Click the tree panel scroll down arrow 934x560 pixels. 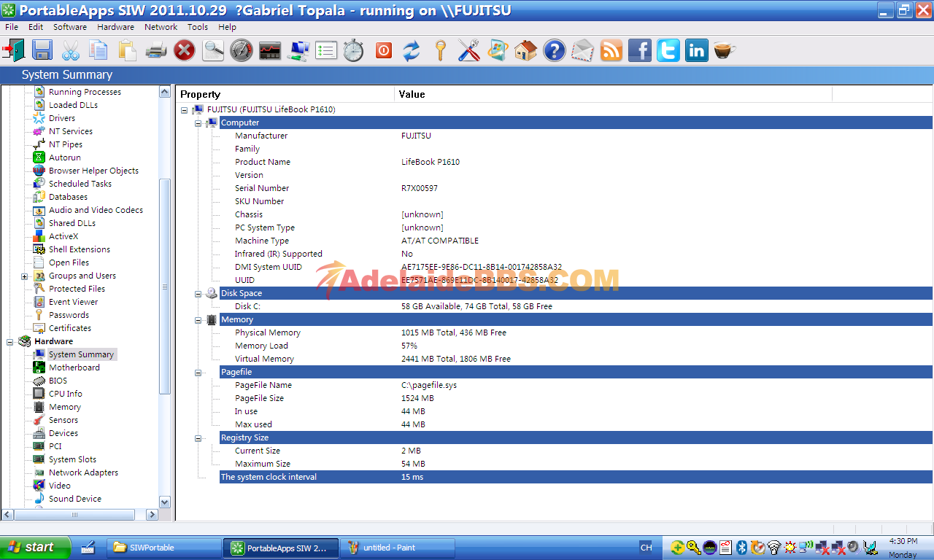point(164,502)
